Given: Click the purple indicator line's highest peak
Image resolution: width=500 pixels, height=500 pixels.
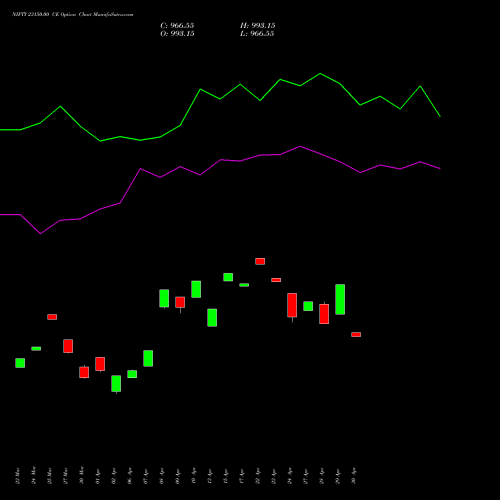Looking at the screenshot, I should 300,146.
